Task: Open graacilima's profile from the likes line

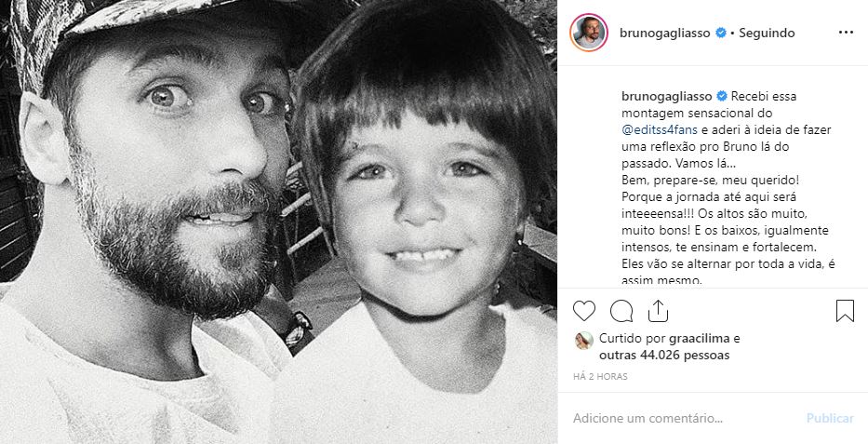Action: [x=702, y=339]
